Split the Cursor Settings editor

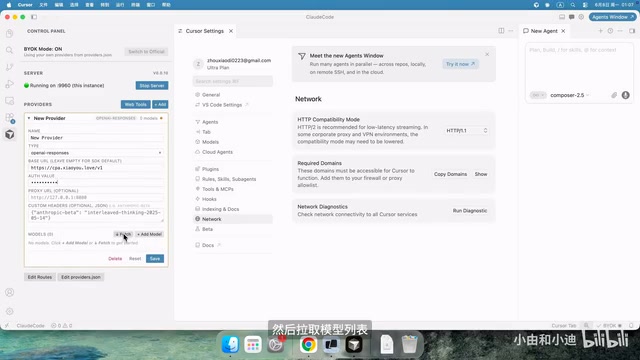click(x=501, y=31)
